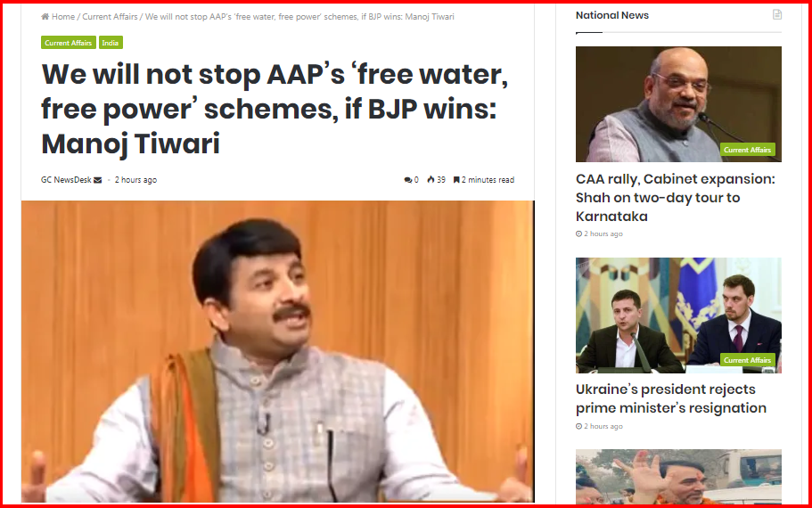Open Ukraine's president rejects resignation headline
The image size is (812, 508).
671,398
